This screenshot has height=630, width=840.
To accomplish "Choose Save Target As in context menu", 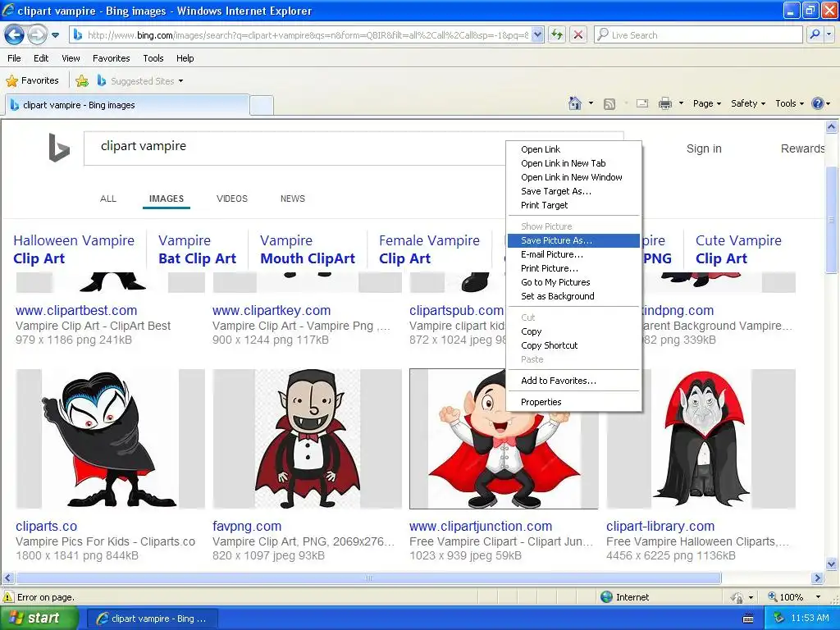I will coord(573,191).
